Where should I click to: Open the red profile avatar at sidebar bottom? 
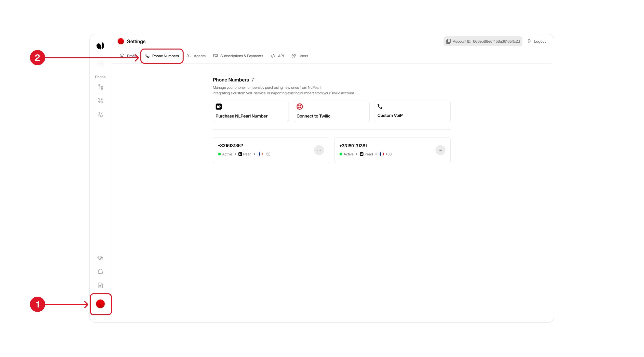click(100, 304)
